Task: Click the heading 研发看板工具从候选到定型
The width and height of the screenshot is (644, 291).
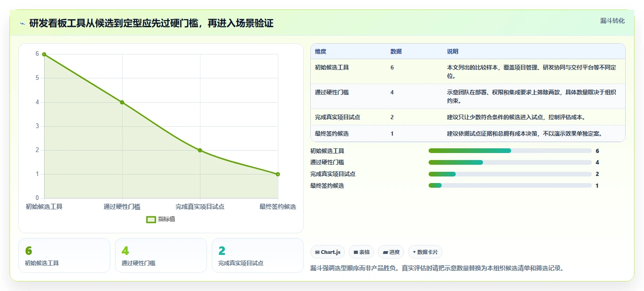Action: click(x=151, y=23)
